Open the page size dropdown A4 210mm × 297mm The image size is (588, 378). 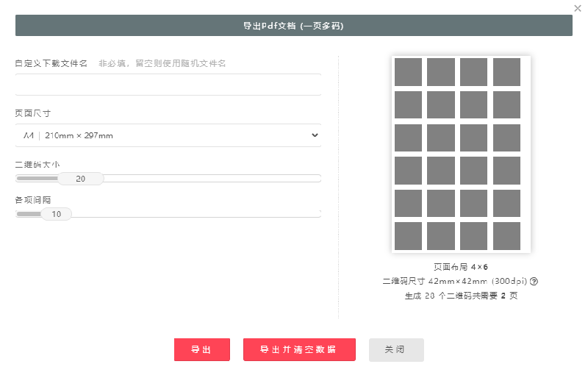point(168,135)
